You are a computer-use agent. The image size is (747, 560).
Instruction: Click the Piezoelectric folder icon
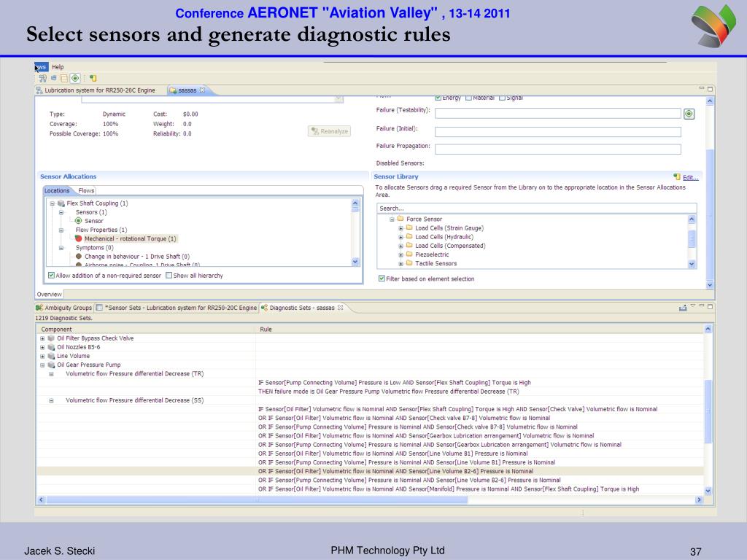[x=409, y=254]
